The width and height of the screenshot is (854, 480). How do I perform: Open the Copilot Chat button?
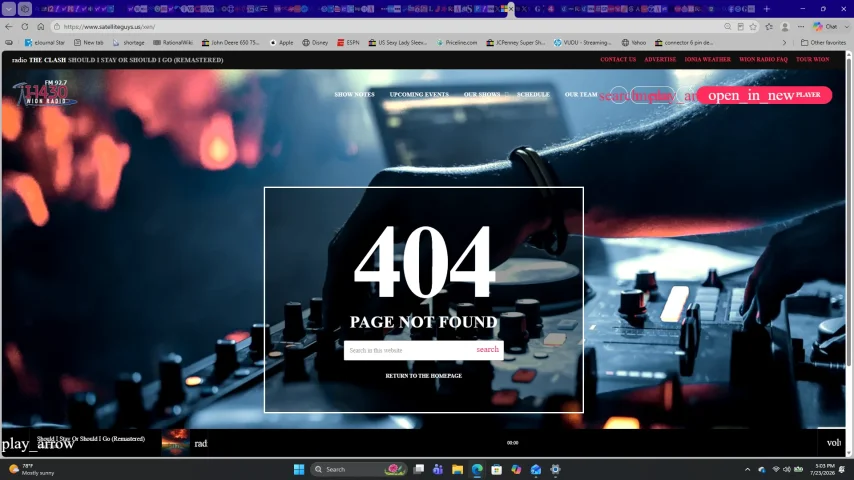[x=826, y=26]
